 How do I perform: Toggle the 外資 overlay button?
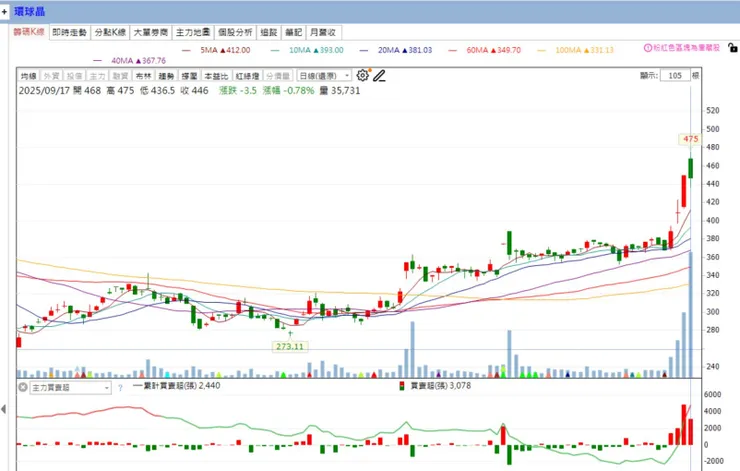pyautogui.click(x=51, y=76)
